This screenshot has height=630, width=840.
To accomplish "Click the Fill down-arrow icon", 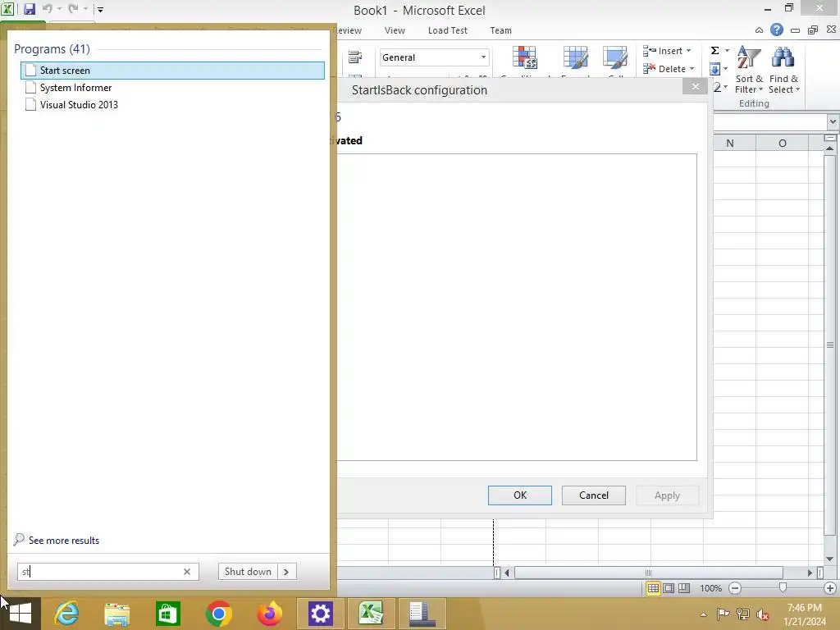I will [x=714, y=69].
